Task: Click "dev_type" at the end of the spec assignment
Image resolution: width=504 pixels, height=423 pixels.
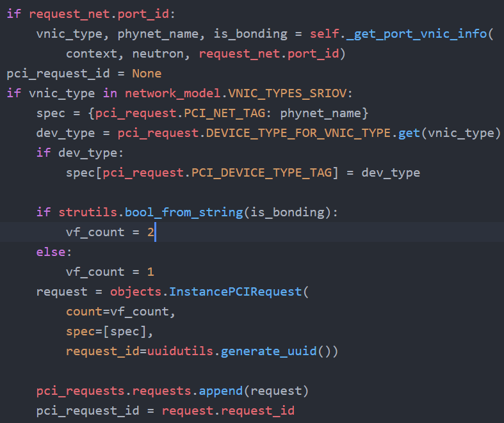Action: (x=391, y=173)
